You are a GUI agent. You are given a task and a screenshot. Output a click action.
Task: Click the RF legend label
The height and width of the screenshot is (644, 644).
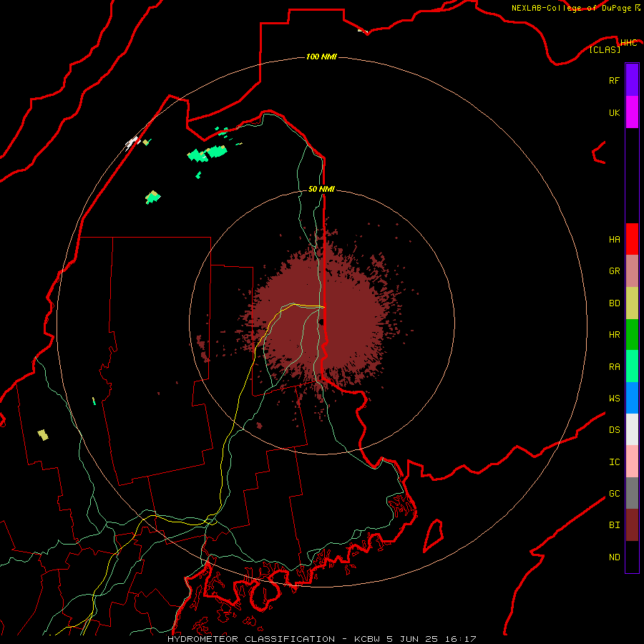coord(614,80)
